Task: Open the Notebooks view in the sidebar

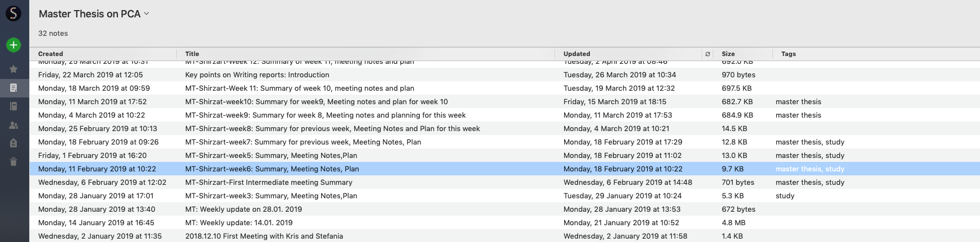Action: [13, 106]
